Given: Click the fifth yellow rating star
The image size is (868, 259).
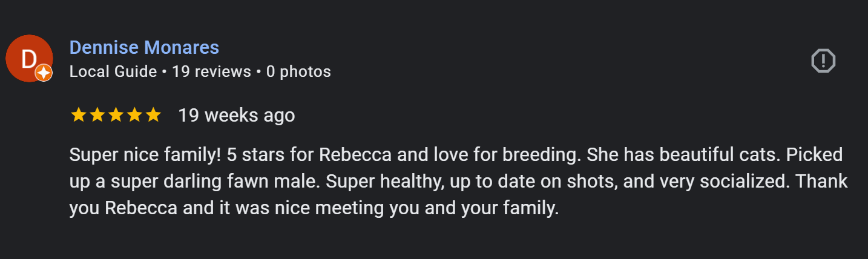Looking at the screenshot, I should [153, 115].
